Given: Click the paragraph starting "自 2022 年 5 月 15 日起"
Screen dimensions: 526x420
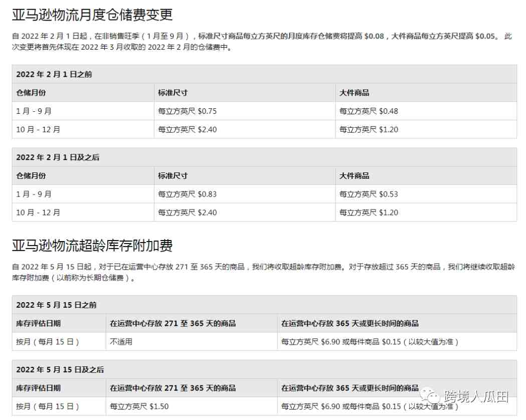Looking at the screenshot, I should click(x=264, y=272).
